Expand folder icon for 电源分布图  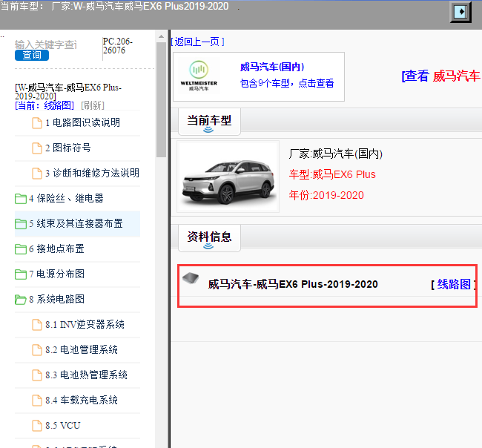click(21, 274)
